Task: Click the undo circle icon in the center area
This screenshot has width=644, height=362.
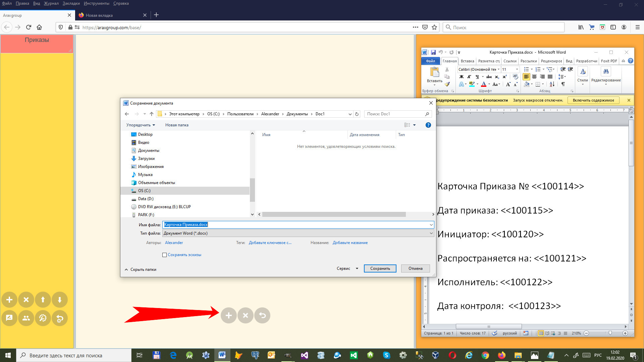Action: click(x=262, y=315)
